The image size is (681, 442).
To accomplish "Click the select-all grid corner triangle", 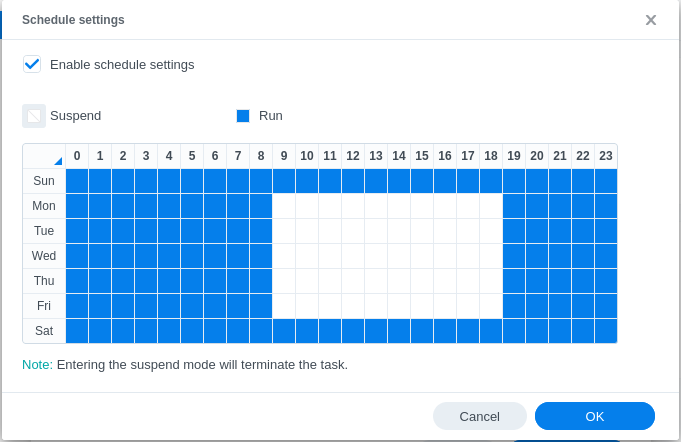I will tap(57, 160).
